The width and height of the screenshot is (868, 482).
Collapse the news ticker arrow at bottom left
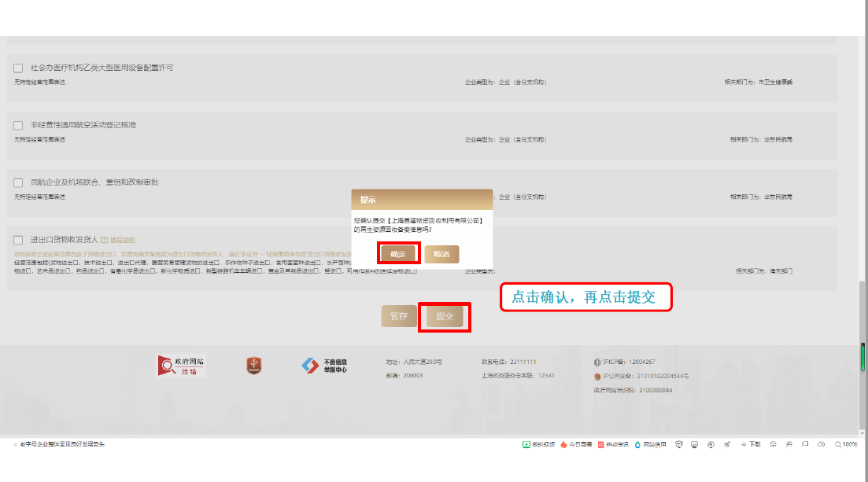pyautogui.click(x=15, y=444)
